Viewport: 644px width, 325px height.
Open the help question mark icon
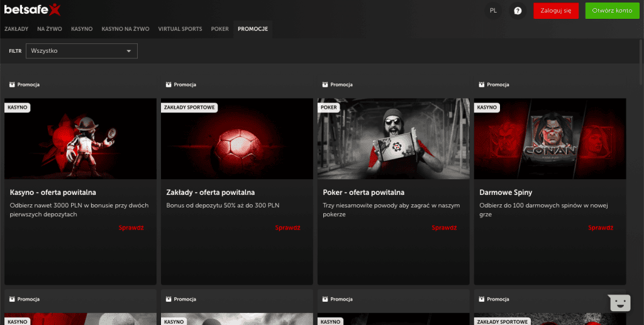point(518,11)
